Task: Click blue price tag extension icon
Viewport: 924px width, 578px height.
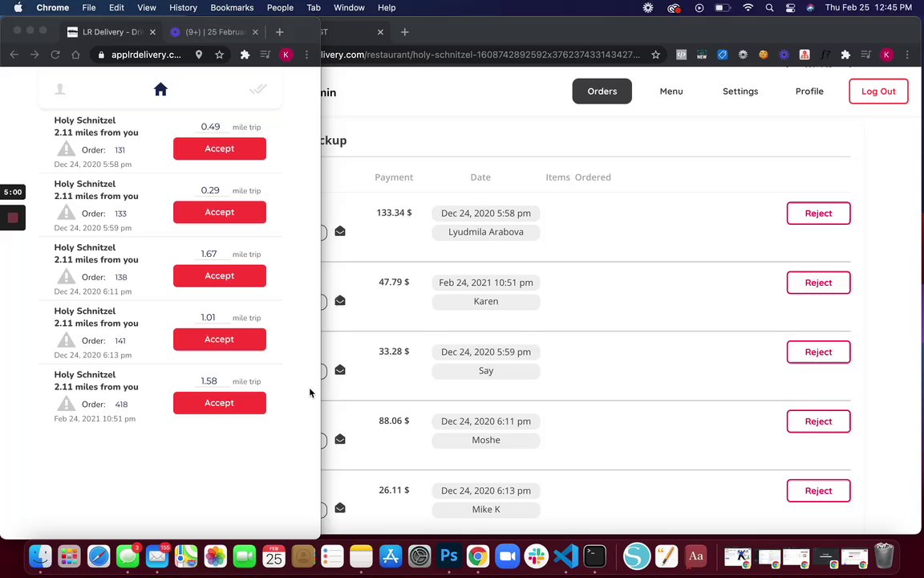Action: tap(723, 55)
